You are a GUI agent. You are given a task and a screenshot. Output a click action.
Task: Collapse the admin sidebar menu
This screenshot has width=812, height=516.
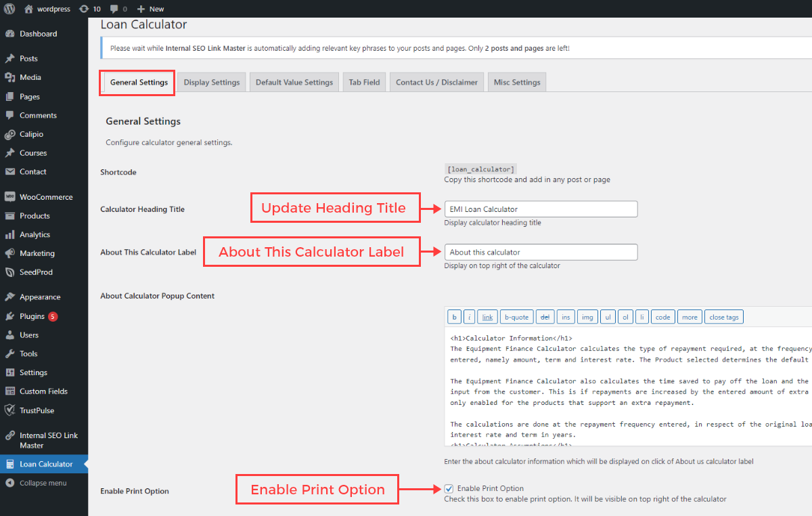pos(37,483)
